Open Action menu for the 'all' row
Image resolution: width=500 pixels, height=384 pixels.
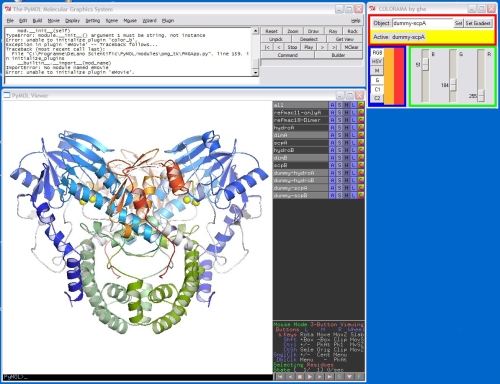point(332,105)
